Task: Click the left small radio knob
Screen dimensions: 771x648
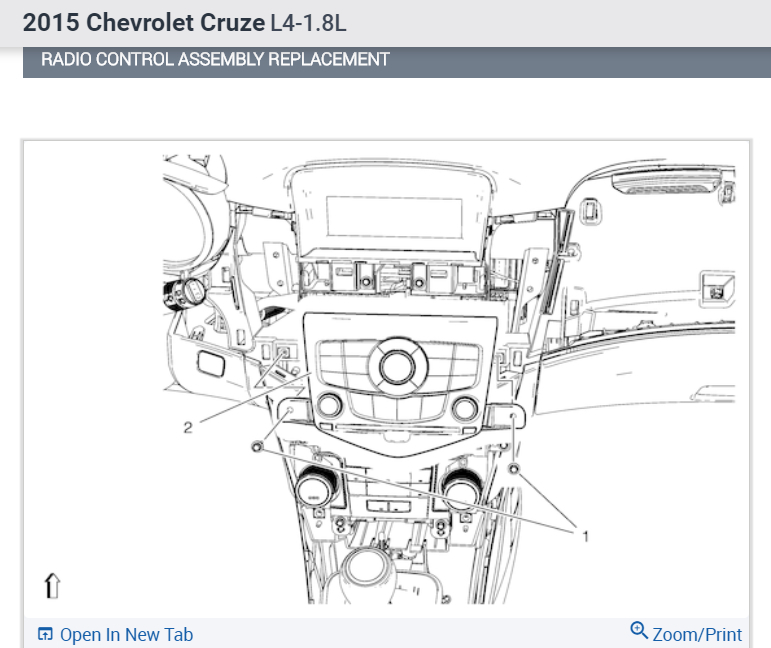Action: pos(329,405)
